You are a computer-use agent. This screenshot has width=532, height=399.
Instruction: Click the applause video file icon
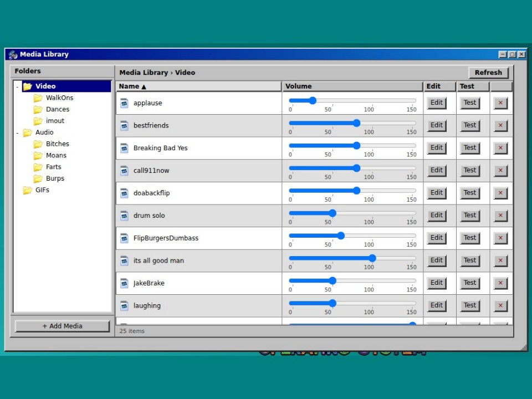(x=125, y=103)
